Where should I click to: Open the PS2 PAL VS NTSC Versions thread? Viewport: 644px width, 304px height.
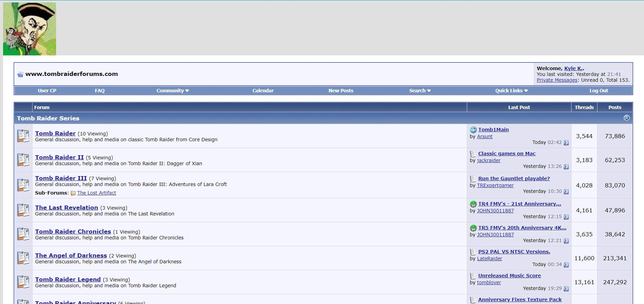point(514,252)
